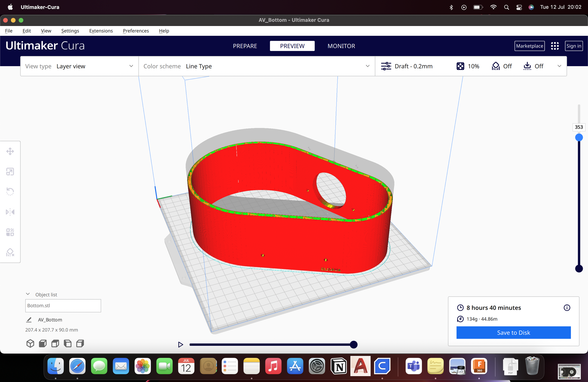Select Bottom.stl in the object list
This screenshot has width=588, height=382.
click(x=63, y=306)
